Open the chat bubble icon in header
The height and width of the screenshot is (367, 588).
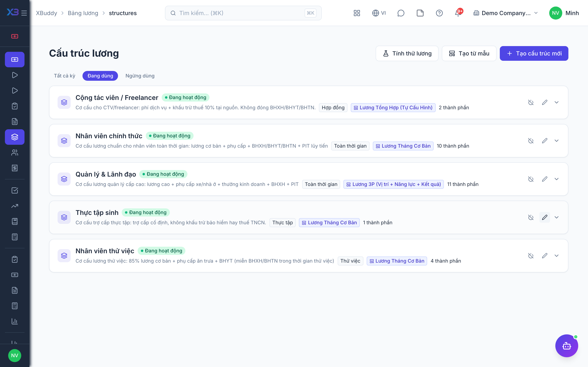pos(401,13)
